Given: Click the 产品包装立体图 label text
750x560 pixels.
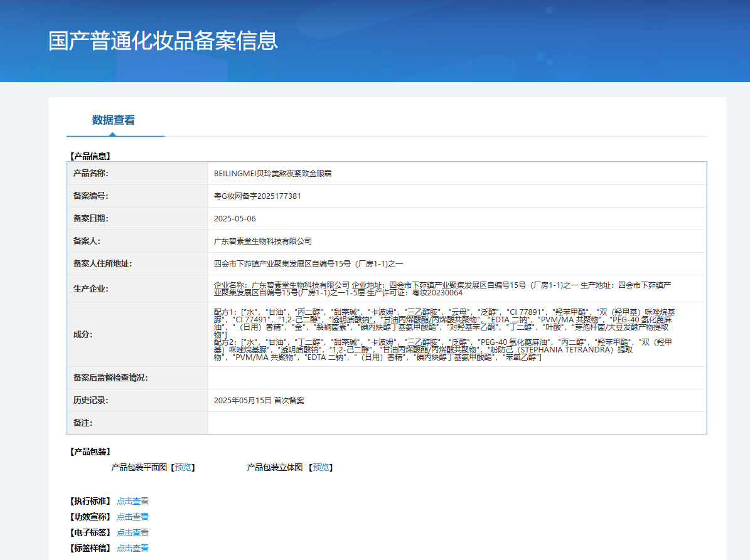Looking at the screenshot, I should pyautogui.click(x=275, y=467).
